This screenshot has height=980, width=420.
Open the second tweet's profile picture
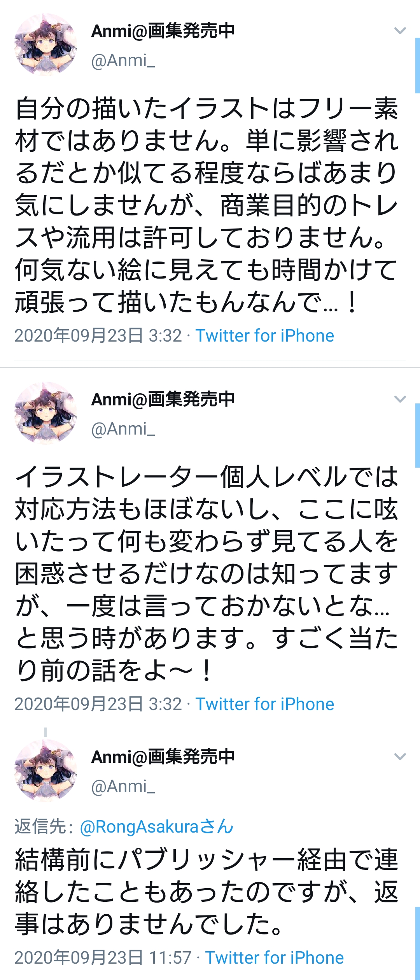click(45, 413)
